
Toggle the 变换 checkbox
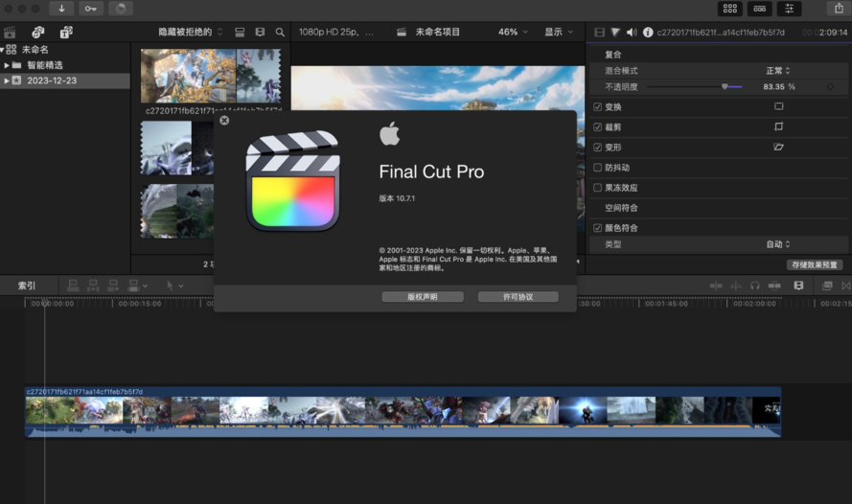[x=598, y=107]
